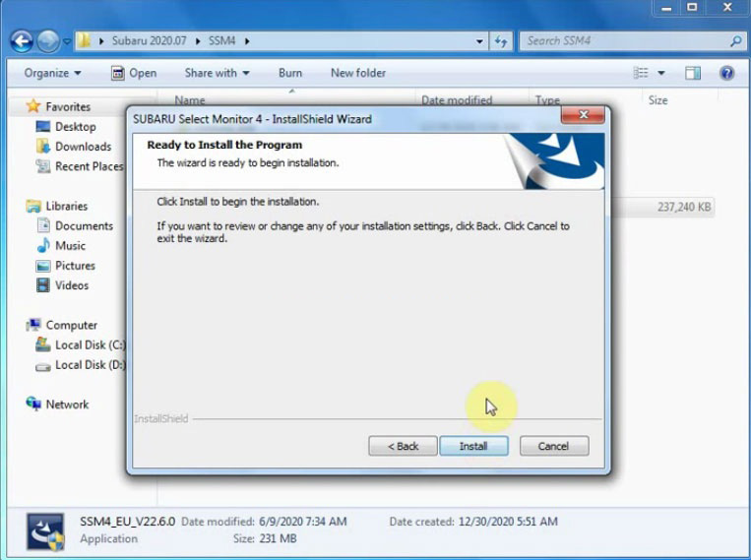Click the Videos filmstrip icon

tap(43, 285)
